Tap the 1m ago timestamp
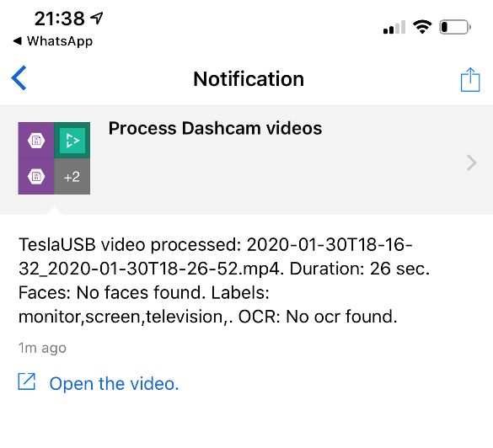493x448 pixels. coord(42,348)
